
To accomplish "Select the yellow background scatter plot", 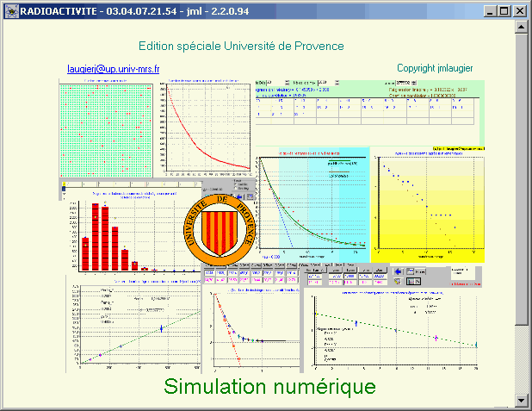I will (x=428, y=204).
